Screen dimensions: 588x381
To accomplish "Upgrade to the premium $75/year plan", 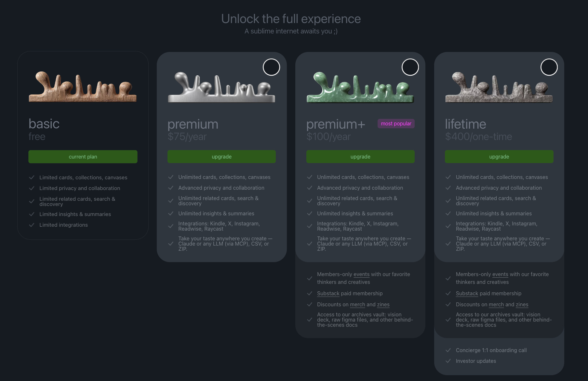I will click(221, 157).
